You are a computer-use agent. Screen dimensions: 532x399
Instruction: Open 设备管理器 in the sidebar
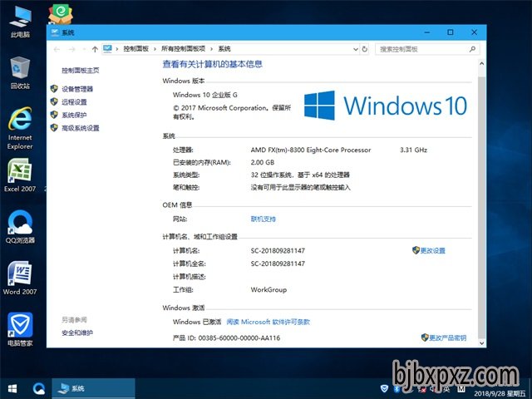[77, 89]
